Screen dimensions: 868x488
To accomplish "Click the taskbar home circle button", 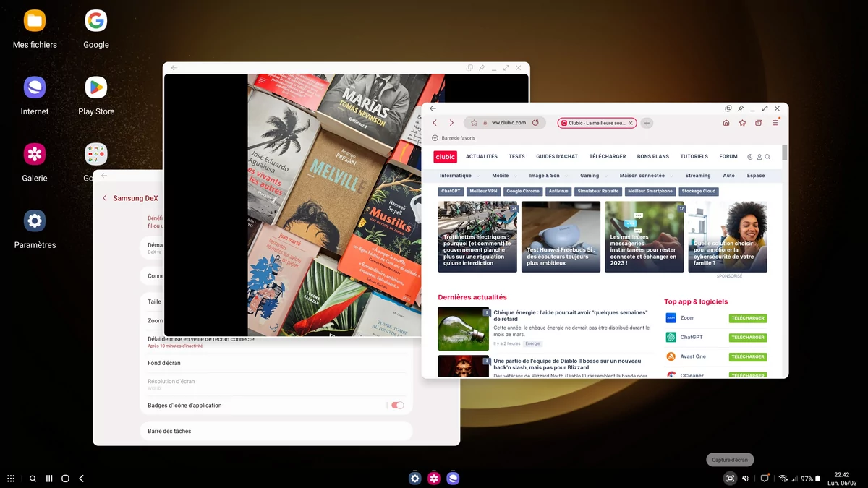I will tap(65, 479).
